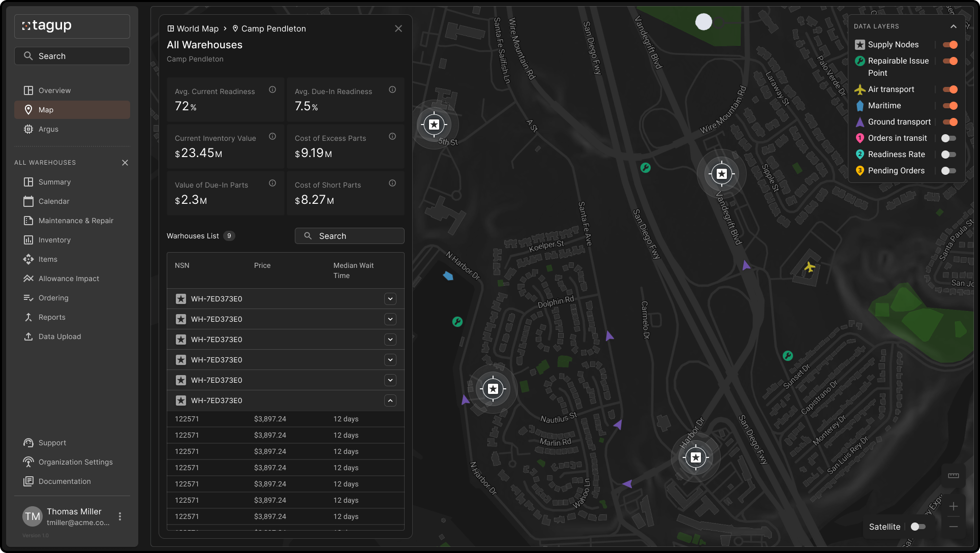Close the All Warehouses sidebar section

[125, 163]
